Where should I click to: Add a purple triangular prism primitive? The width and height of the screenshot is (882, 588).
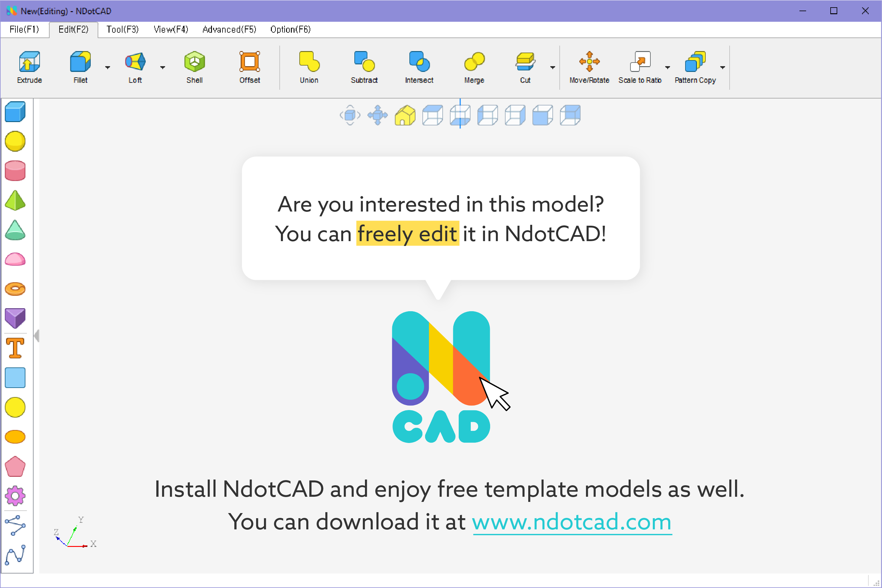click(15, 318)
